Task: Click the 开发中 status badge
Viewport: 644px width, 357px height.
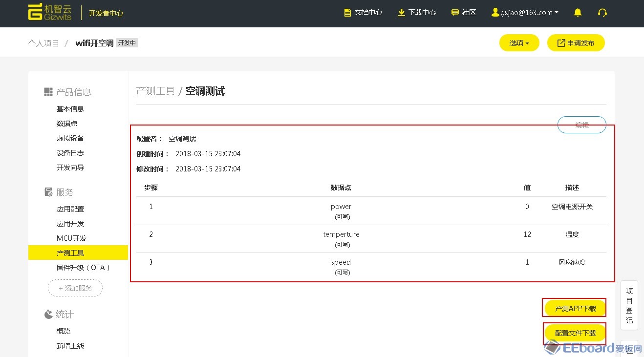Action: (x=127, y=43)
